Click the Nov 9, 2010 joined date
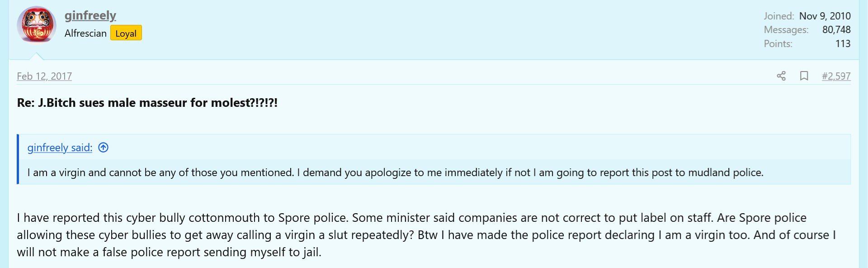 825,16
